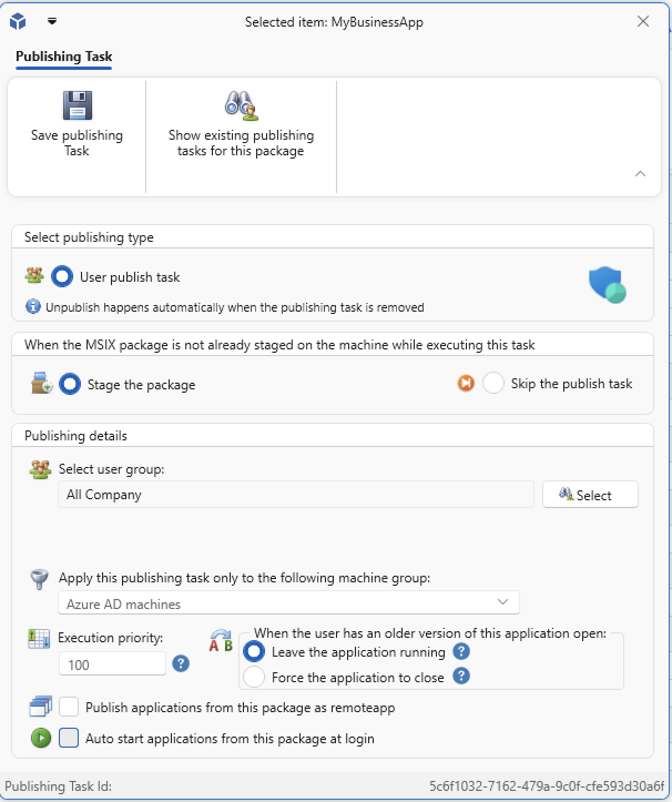The height and width of the screenshot is (802, 672).
Task: Click the Save publishing Task floppy icon
Action: pos(77,105)
